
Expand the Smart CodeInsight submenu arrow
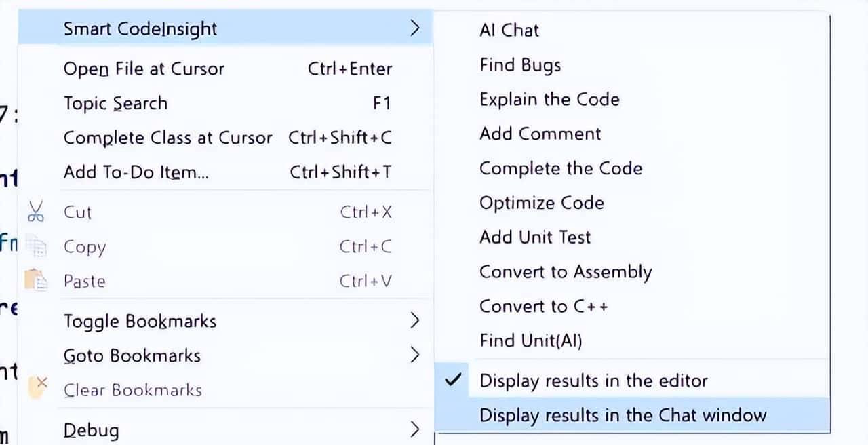pos(416,28)
